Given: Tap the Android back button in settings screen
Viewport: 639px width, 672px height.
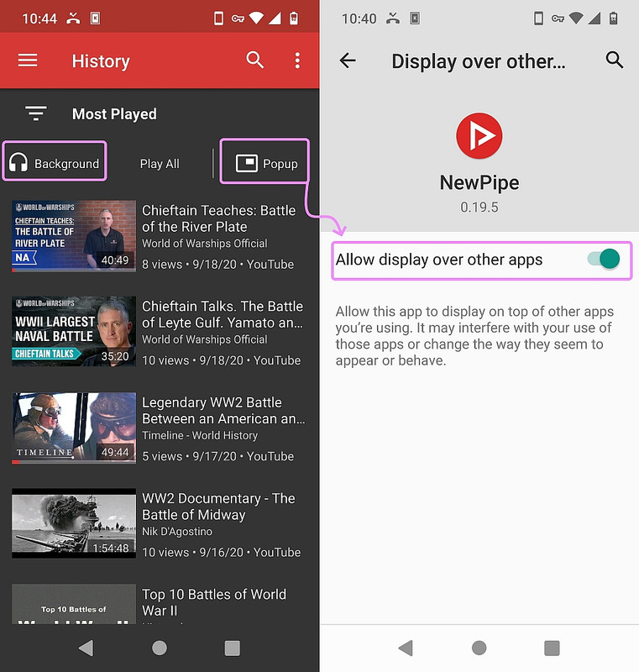Looking at the screenshot, I should pyautogui.click(x=406, y=648).
